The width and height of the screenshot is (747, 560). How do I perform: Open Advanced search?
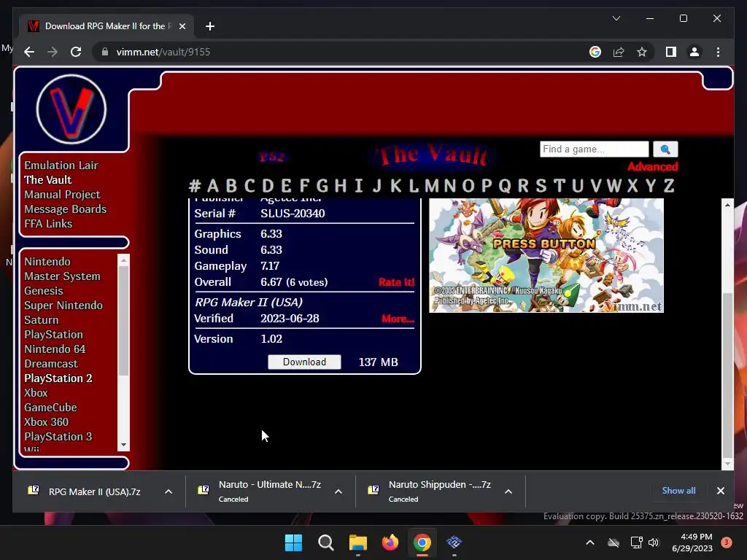click(x=652, y=167)
